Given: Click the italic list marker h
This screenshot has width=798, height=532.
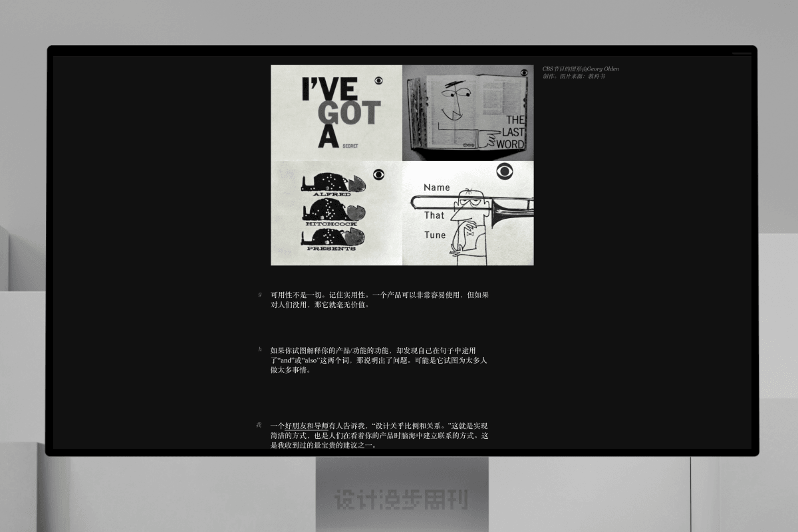Looking at the screenshot, I should (x=259, y=349).
